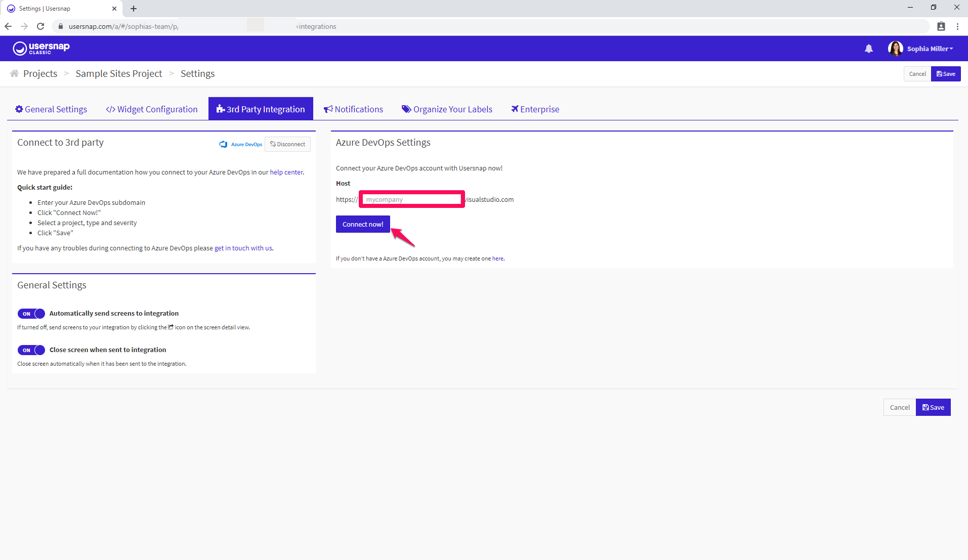
Task: Open the Notifications tab
Action: click(x=353, y=109)
